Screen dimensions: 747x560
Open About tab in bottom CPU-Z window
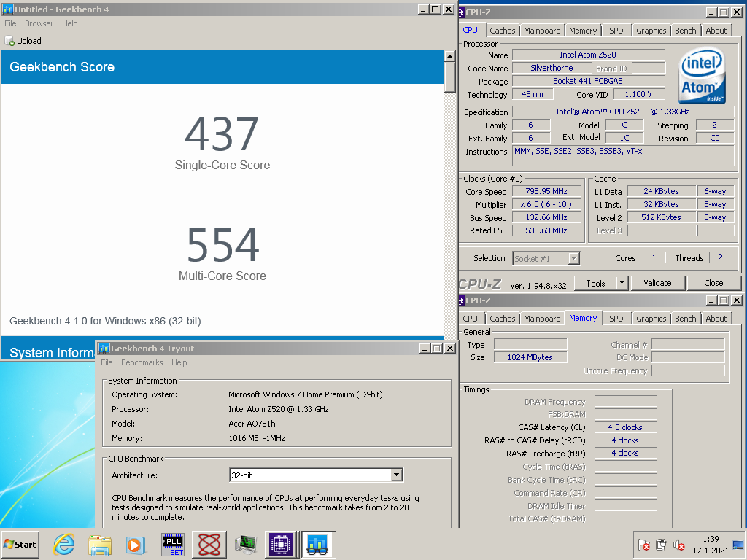(716, 319)
